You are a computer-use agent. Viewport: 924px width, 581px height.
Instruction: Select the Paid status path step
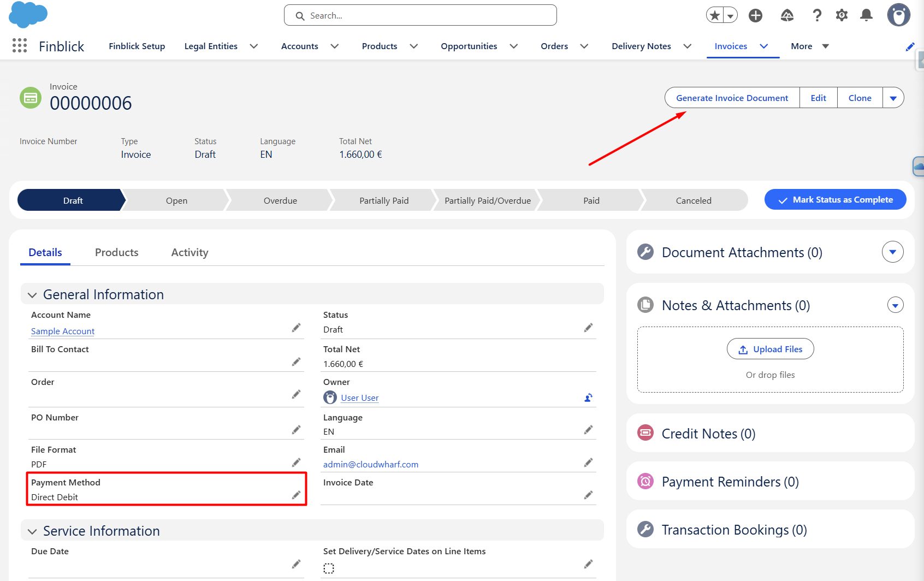591,200
